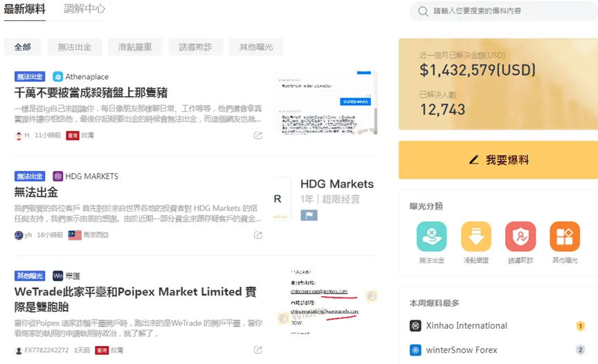Click the search box for exposures
598x364 pixels.
[x=504, y=11]
